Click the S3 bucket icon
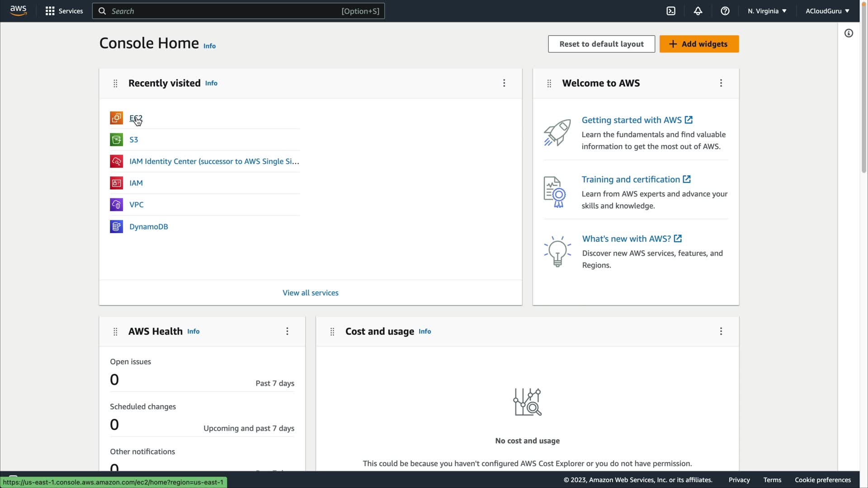The image size is (868, 488). 116,140
